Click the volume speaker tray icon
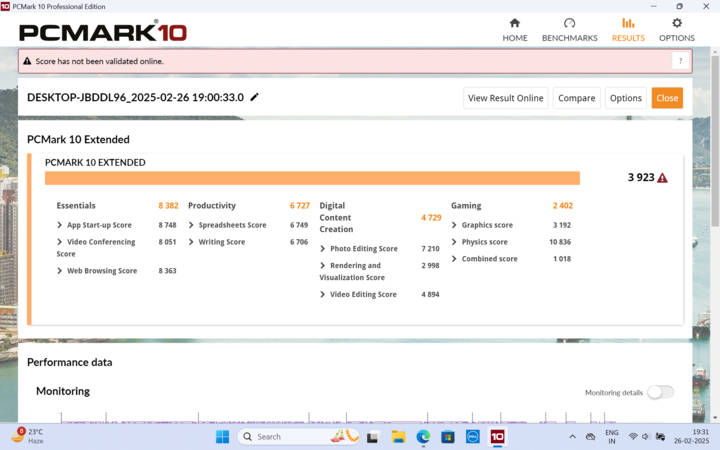 point(645,437)
